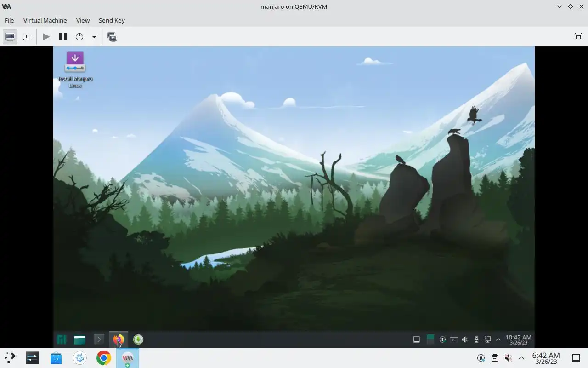The image size is (588, 368).
Task: Open the Discover software store
Action: click(x=56, y=358)
